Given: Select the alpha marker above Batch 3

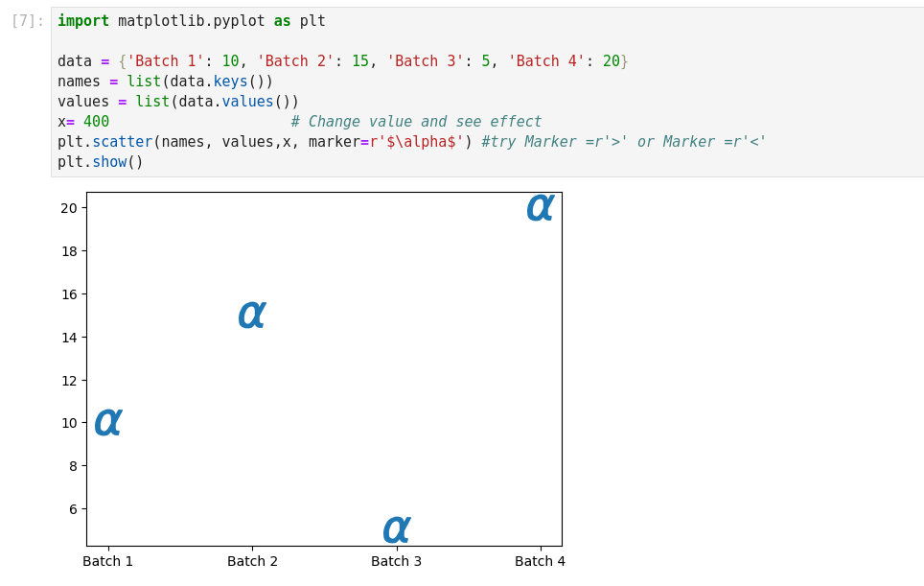Looking at the screenshot, I should pyautogui.click(x=397, y=529).
